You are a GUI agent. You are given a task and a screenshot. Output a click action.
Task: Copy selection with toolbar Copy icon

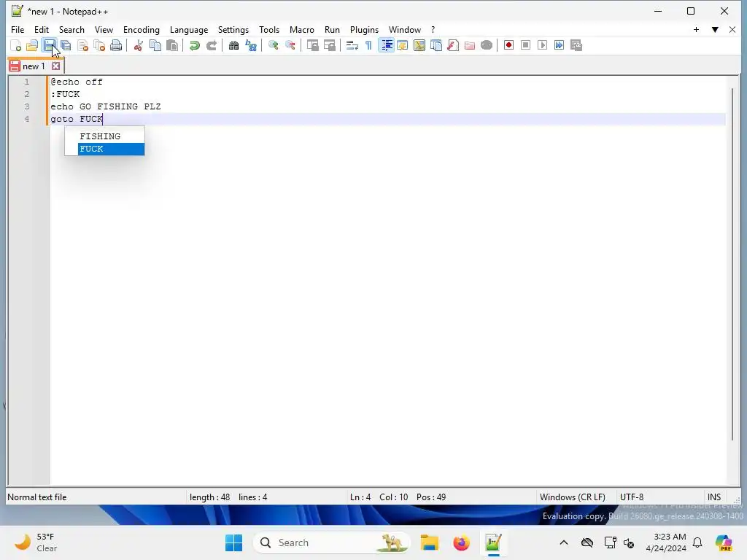155,46
